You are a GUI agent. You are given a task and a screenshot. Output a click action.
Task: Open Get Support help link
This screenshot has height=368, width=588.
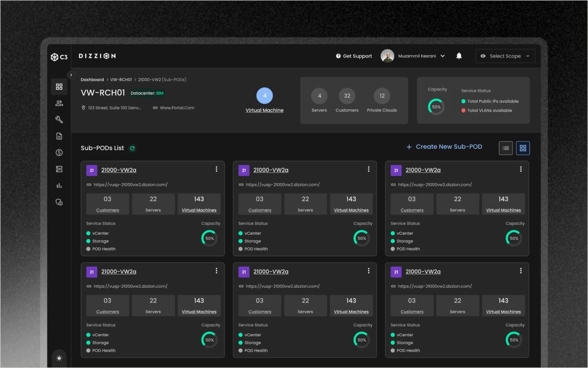click(354, 56)
